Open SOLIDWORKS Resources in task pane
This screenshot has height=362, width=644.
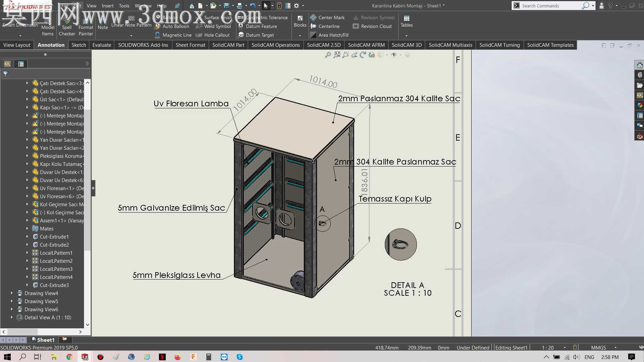tap(640, 65)
